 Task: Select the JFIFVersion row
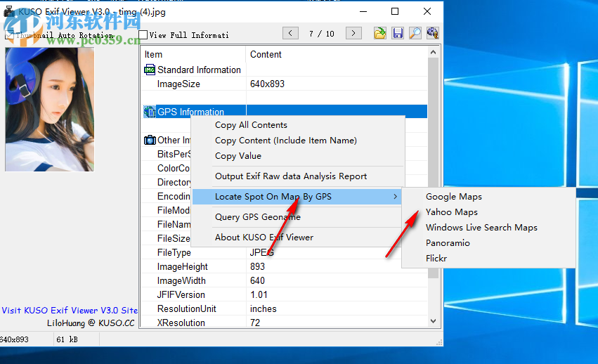[284, 295]
